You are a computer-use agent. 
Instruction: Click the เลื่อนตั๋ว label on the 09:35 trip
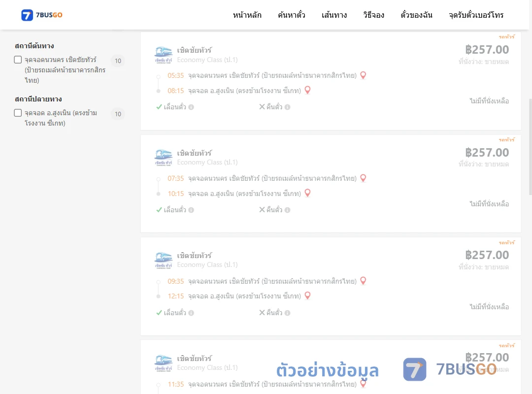(175, 313)
